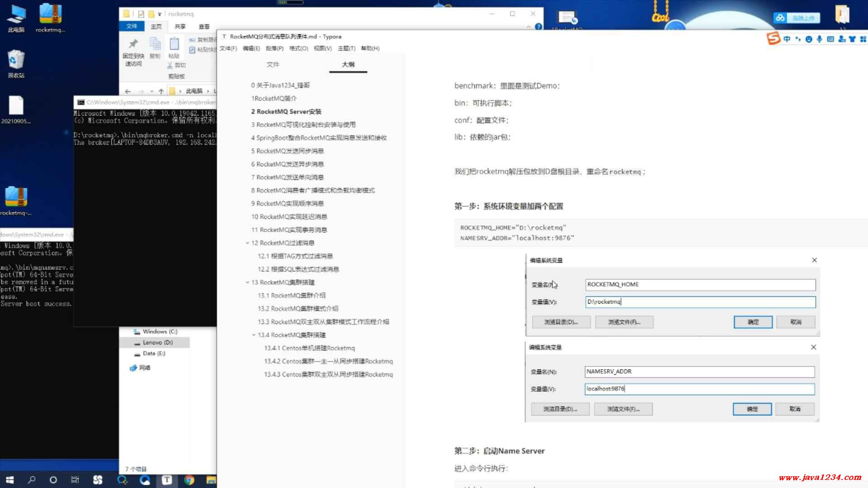Screen dimensions: 868x488
Task: Collapse the 13.4 RocketMQ集群搭建 outline subsection
Action: (x=254, y=335)
